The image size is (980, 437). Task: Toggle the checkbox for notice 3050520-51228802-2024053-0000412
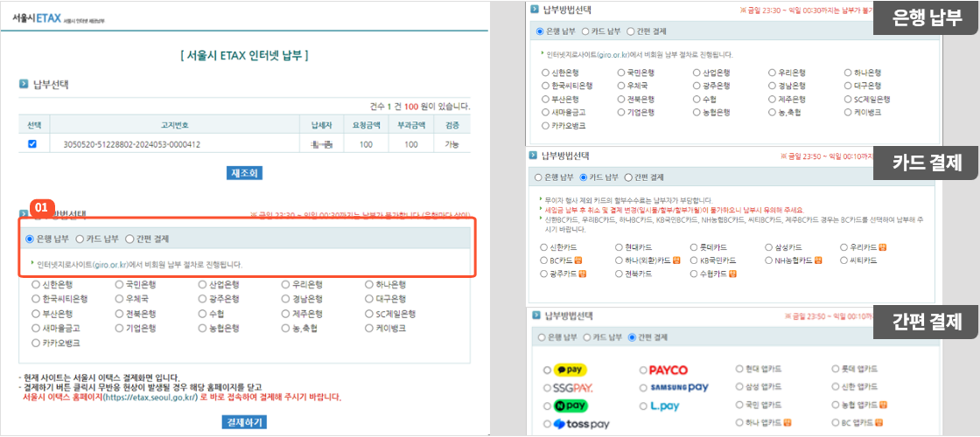(32, 144)
